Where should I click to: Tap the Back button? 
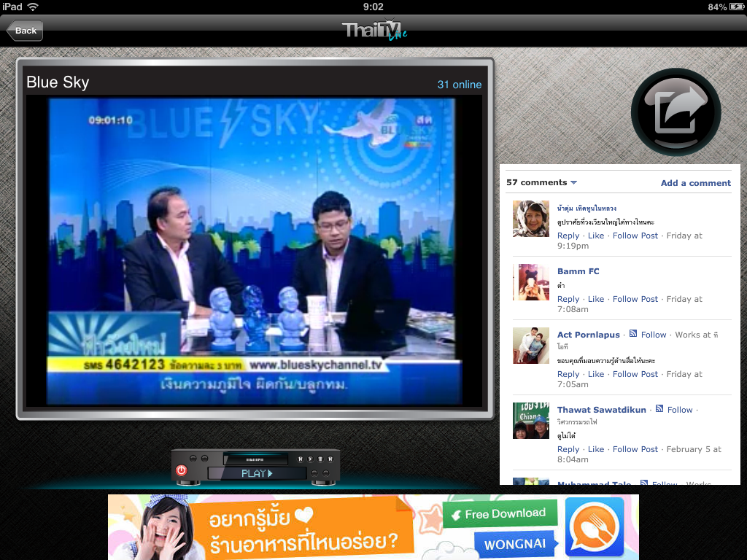[x=25, y=31]
